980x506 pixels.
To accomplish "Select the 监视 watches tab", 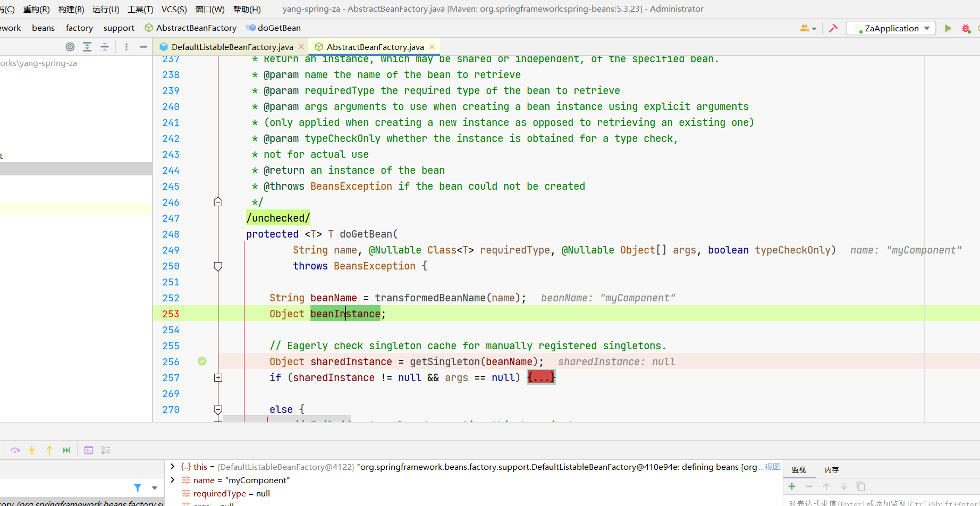I will click(x=799, y=470).
